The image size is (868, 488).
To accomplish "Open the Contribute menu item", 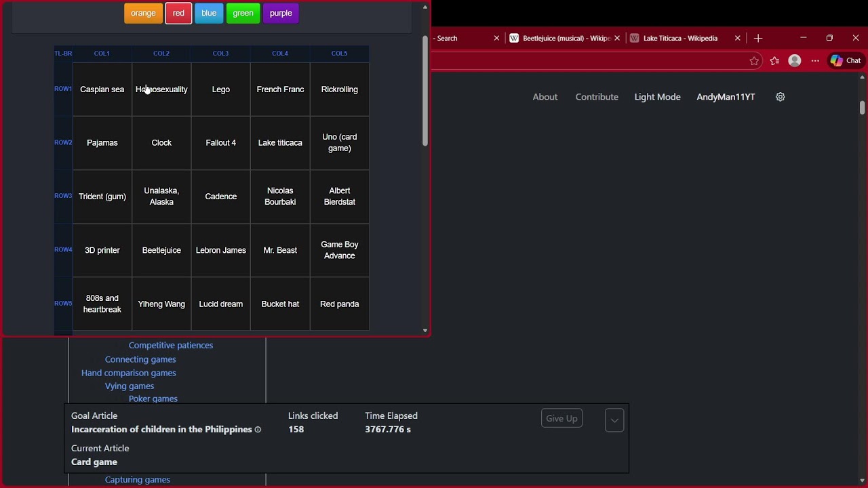I will [x=597, y=97].
